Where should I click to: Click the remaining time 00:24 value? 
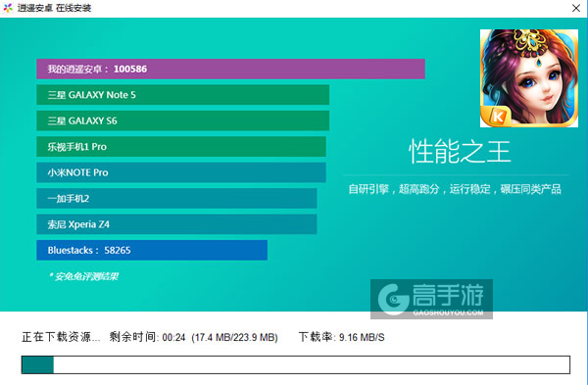click(x=174, y=337)
